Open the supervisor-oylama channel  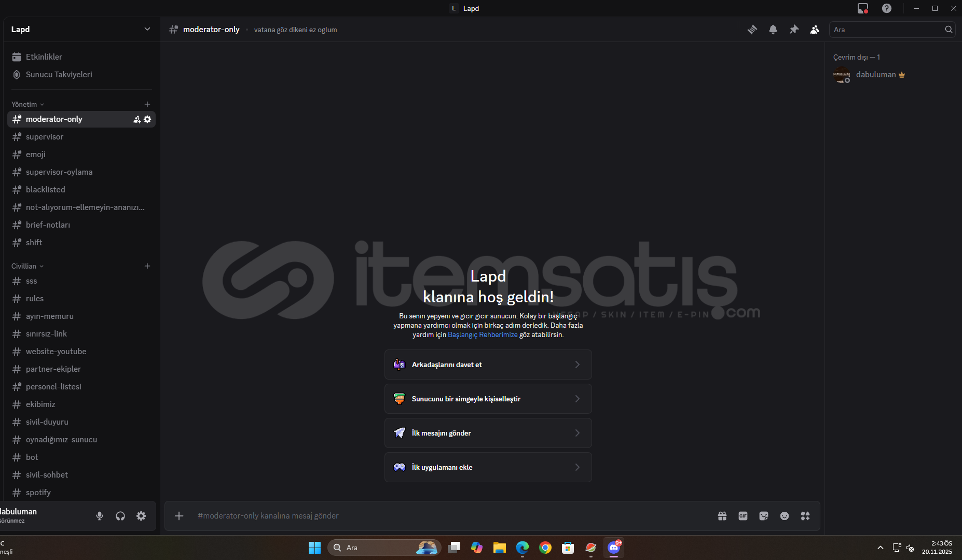[x=81, y=172]
